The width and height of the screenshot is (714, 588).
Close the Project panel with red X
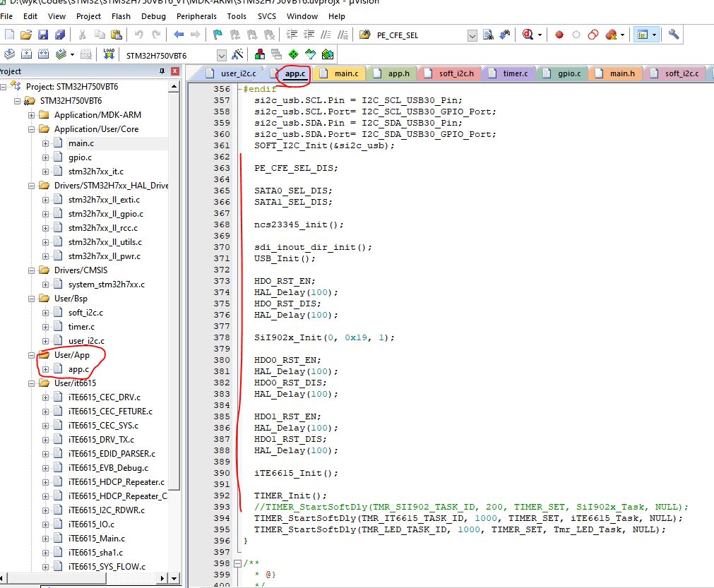coord(175,71)
